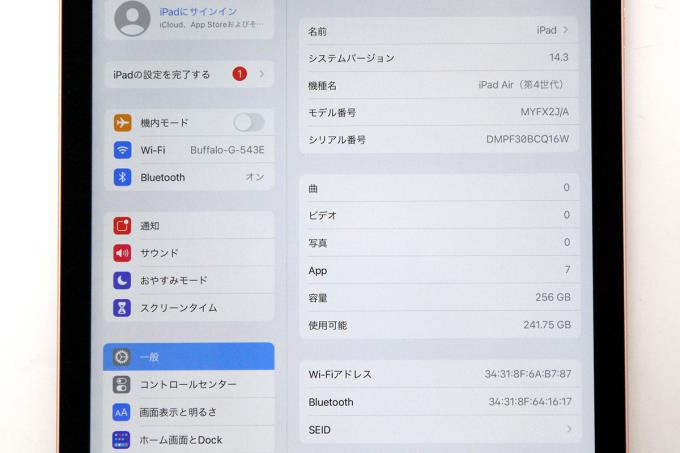Open Wi-Fi settings row label
The image size is (680, 453).
click(153, 150)
